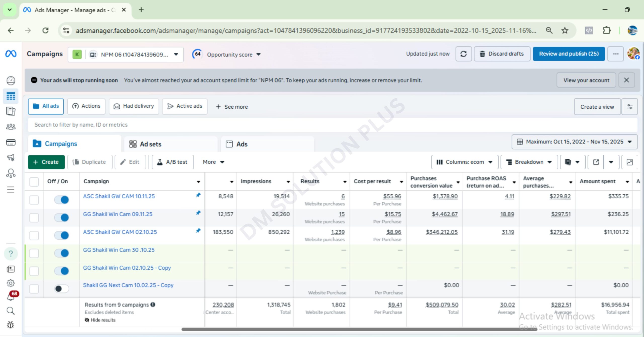
Task: Click the export share icon button
Action: tap(596, 162)
